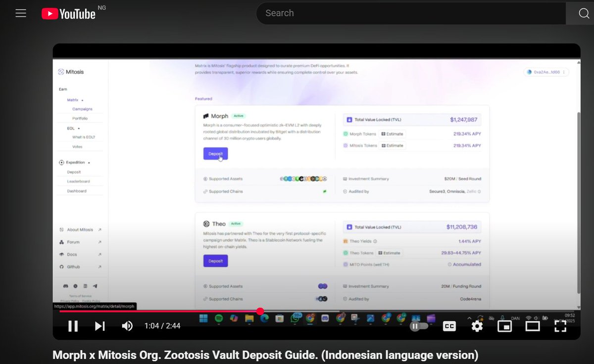Click Estimate beside Mitosis Tokens
Image resolution: width=594 pixels, height=364 pixels.
[393, 145]
